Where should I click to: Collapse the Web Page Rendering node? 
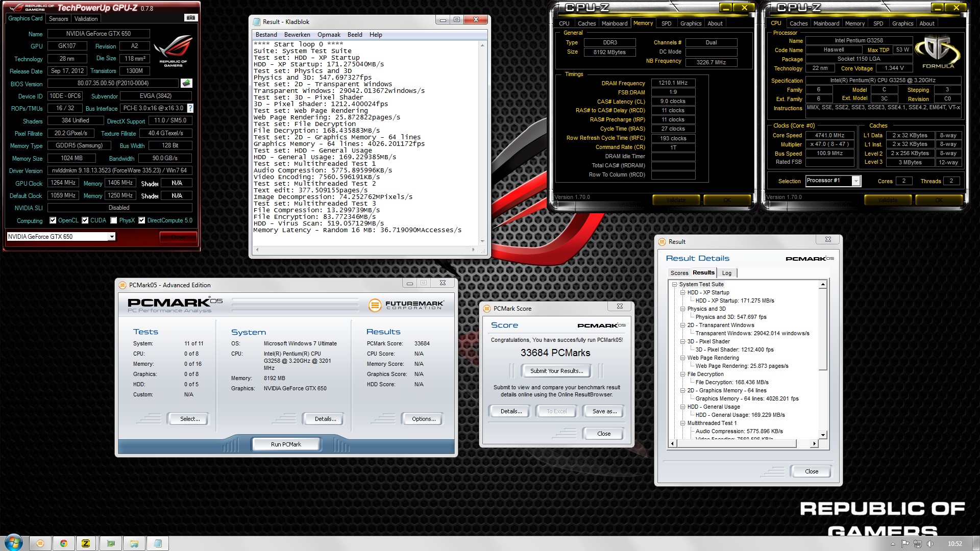[682, 358]
